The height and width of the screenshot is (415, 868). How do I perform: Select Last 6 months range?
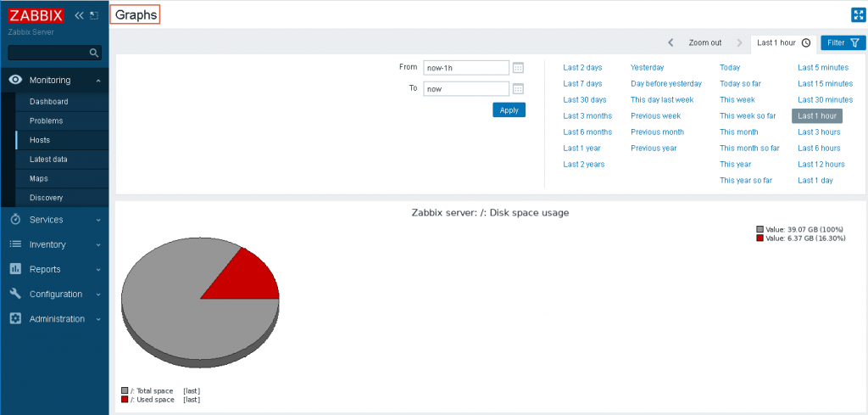(587, 132)
